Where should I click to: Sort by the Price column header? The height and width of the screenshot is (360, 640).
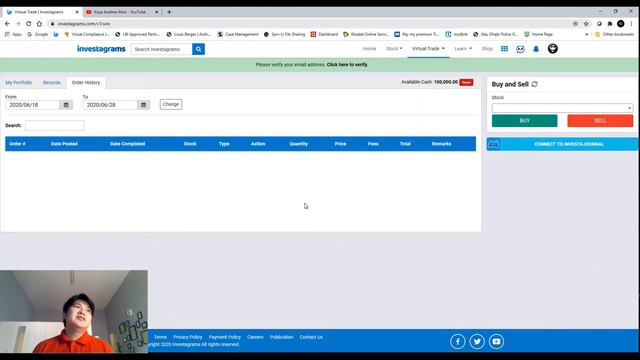tap(340, 144)
